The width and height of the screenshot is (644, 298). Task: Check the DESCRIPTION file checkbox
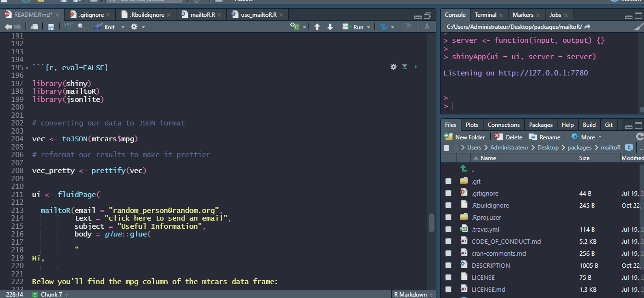click(448, 266)
